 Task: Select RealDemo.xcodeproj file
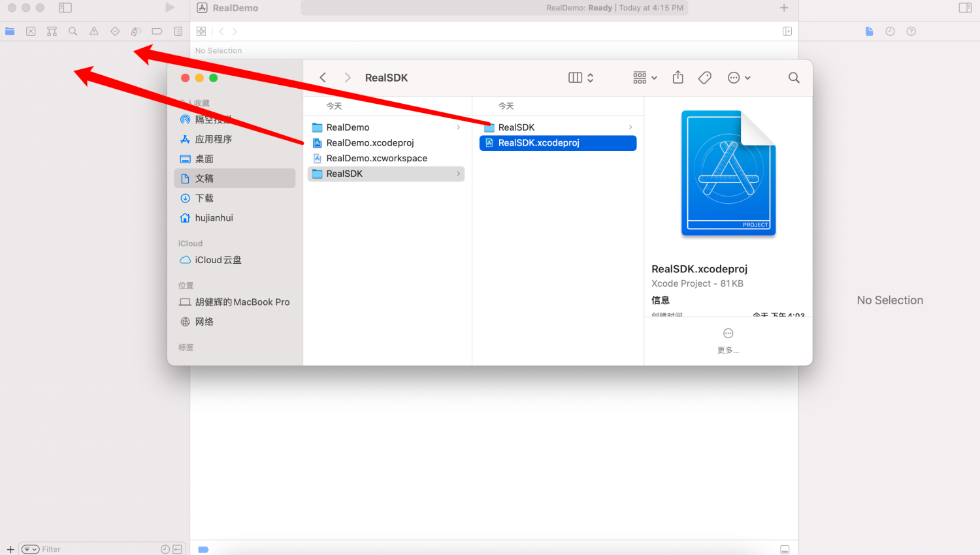pos(386,143)
